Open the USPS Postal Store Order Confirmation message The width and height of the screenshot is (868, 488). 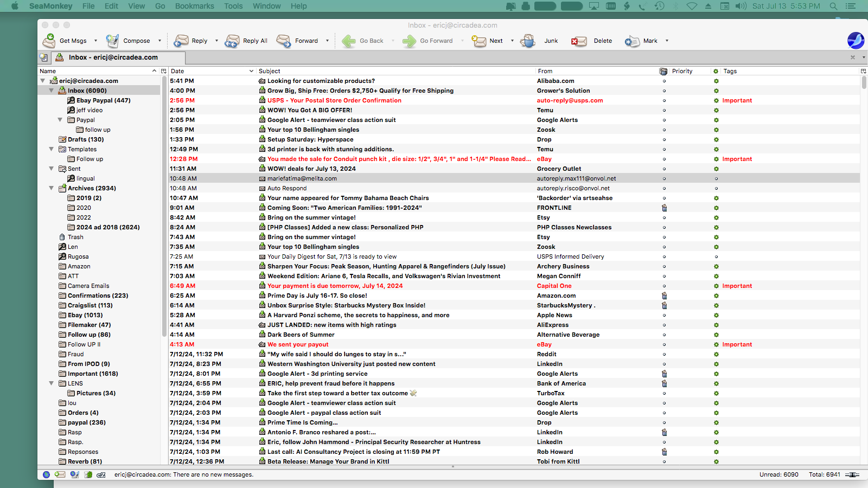pyautogui.click(x=334, y=100)
